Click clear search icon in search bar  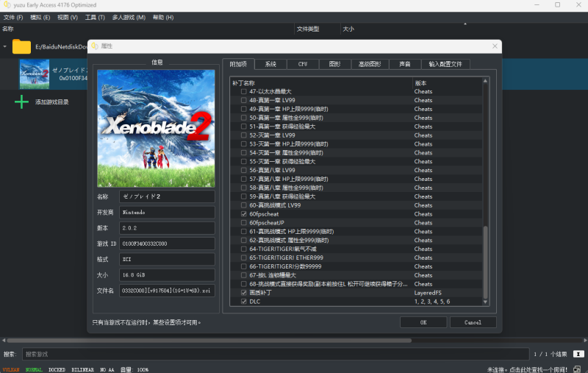pos(578,354)
